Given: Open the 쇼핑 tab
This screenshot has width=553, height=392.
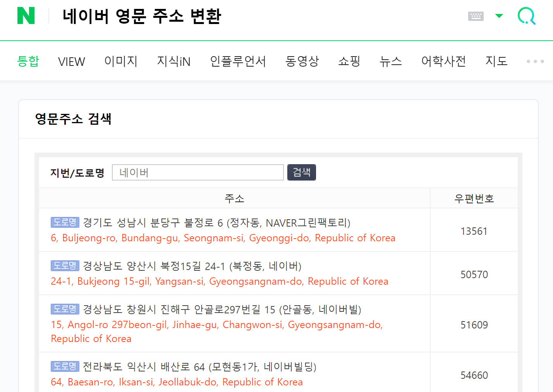Looking at the screenshot, I should pos(349,61).
